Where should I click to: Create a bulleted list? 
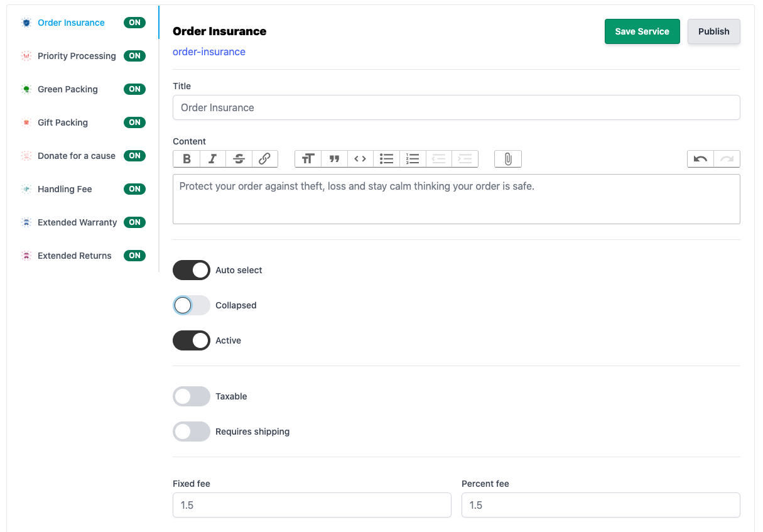click(x=386, y=159)
